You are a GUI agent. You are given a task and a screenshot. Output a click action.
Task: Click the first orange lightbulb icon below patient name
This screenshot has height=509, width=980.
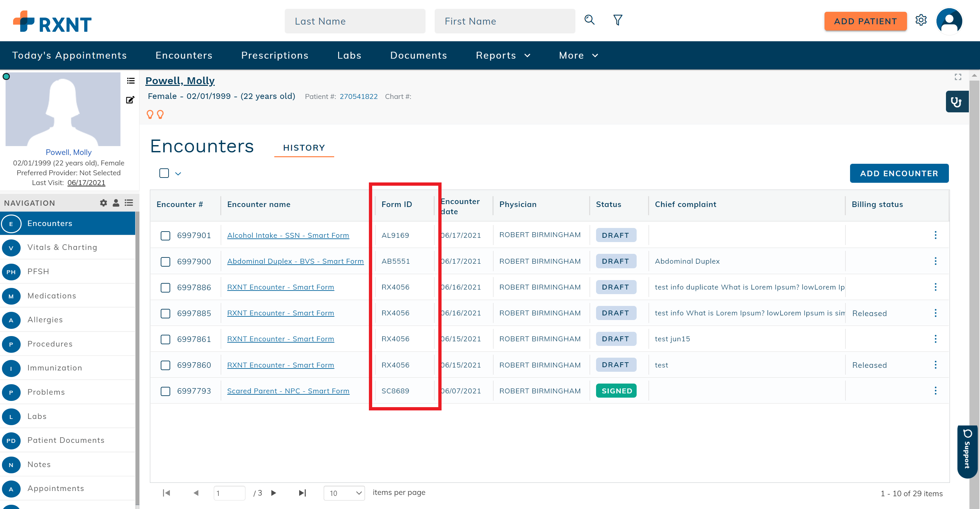click(x=150, y=114)
